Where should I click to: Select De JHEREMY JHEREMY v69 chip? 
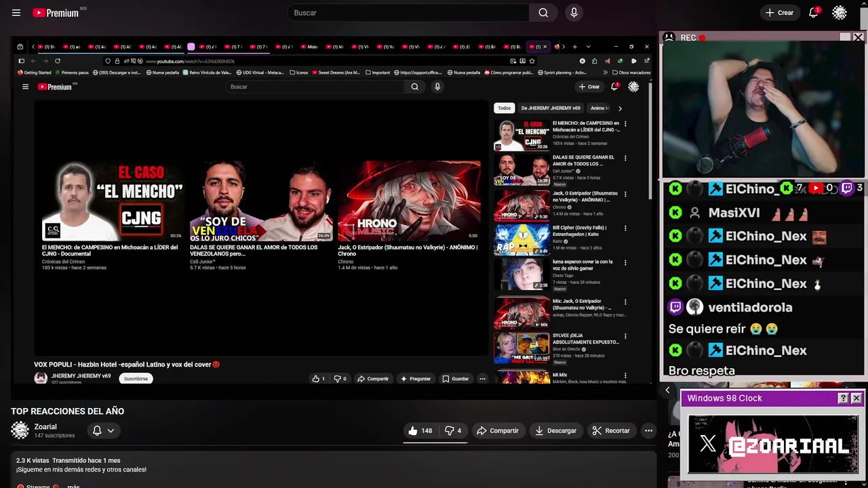coord(551,108)
